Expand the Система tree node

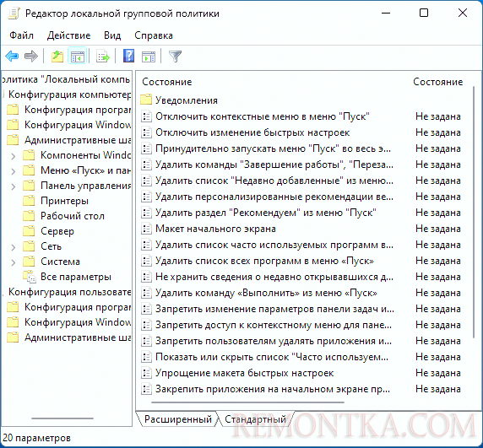point(14,262)
